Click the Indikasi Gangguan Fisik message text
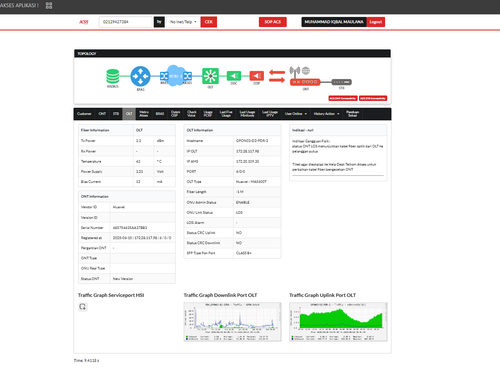This screenshot has width=500, height=370. click(338, 146)
